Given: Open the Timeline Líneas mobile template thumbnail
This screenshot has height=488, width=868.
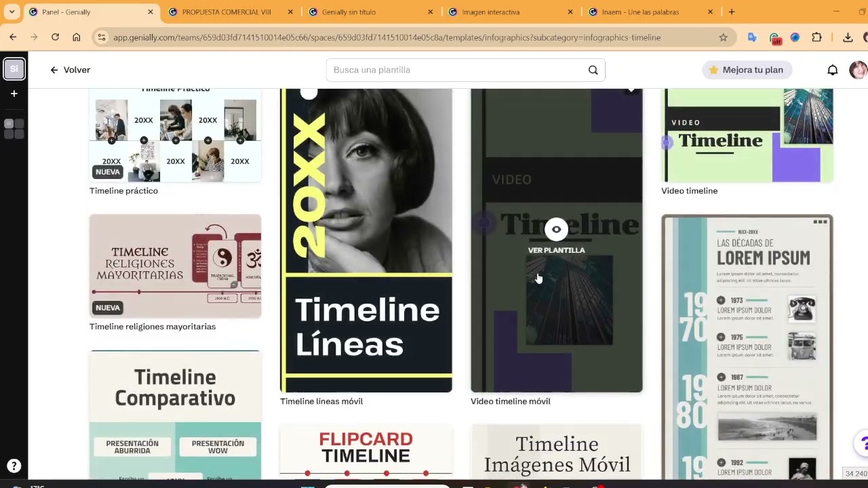Looking at the screenshot, I should (x=366, y=241).
